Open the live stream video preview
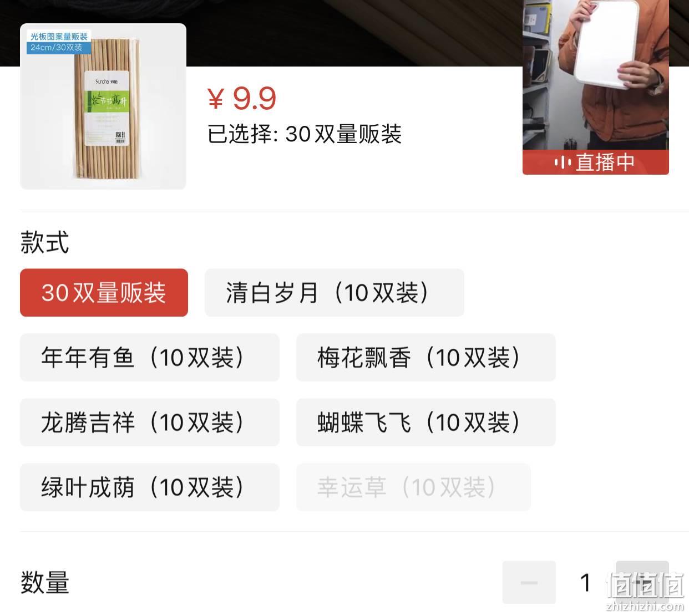689x616 pixels. point(596,75)
